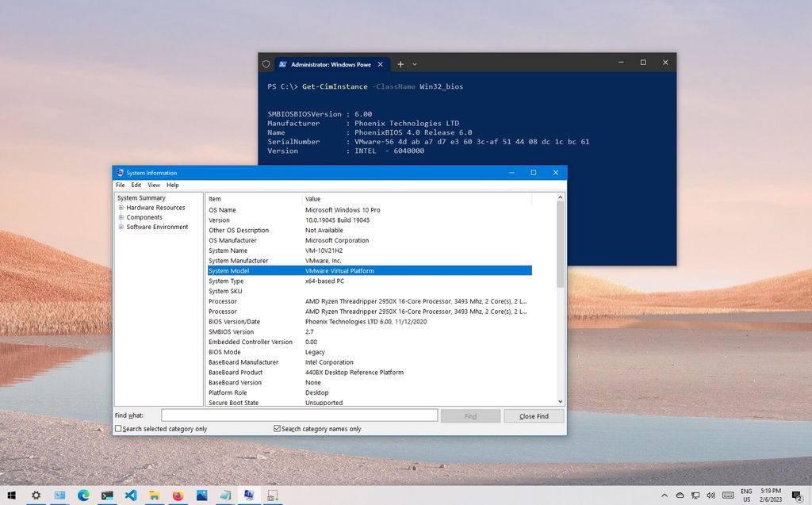Screen dimensions: 812x505
Task: Expand Hardware Resources in the tree
Action: tap(120, 207)
